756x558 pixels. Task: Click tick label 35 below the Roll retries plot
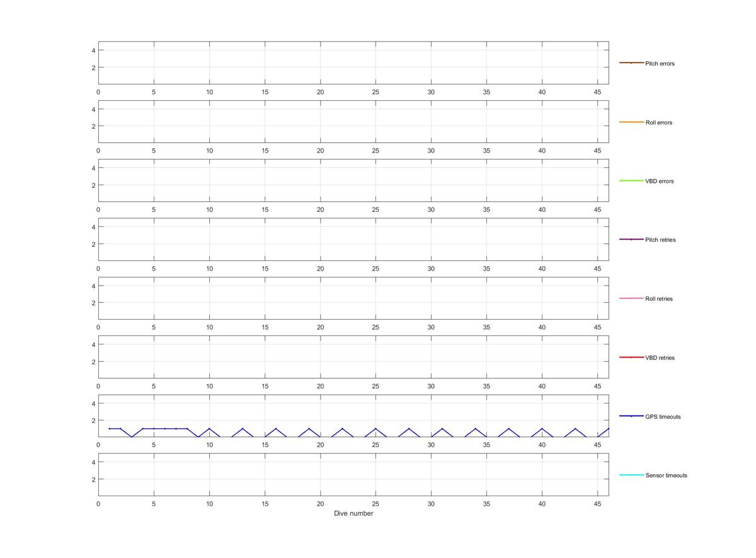pos(486,328)
